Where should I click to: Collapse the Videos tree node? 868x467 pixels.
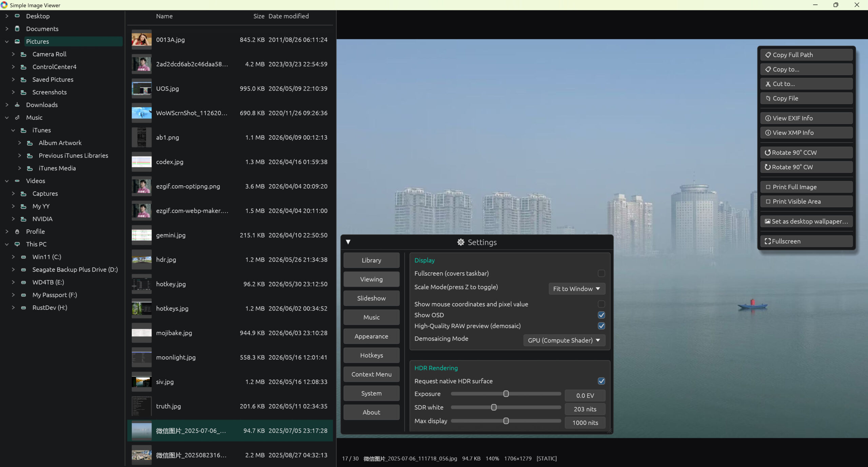point(7,181)
